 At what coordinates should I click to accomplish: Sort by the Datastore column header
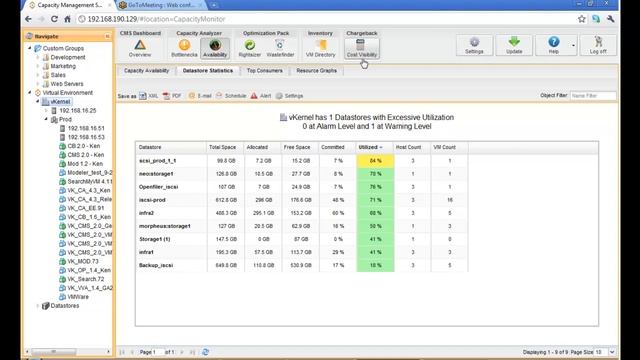[171, 147]
